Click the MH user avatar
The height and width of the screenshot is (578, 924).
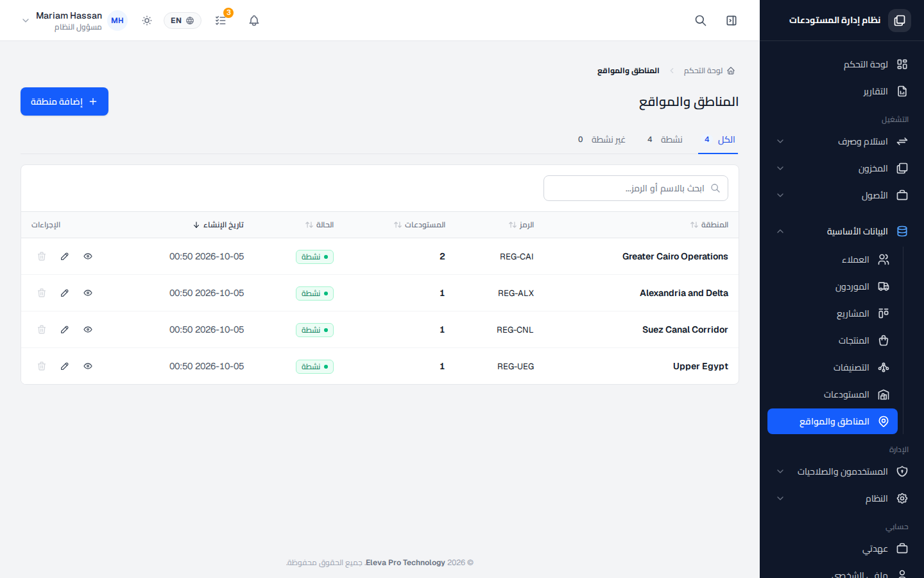click(x=117, y=21)
